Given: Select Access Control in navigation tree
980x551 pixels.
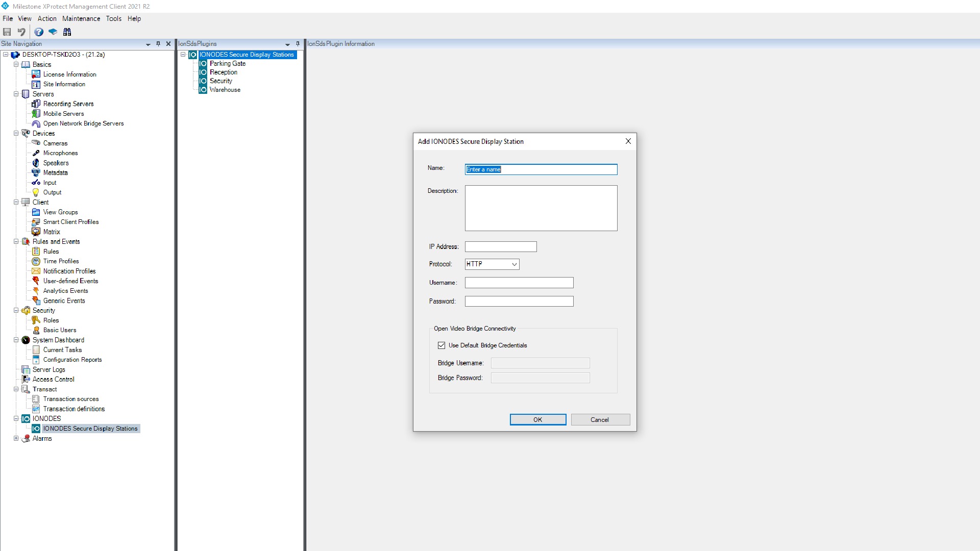Looking at the screenshot, I should (54, 380).
